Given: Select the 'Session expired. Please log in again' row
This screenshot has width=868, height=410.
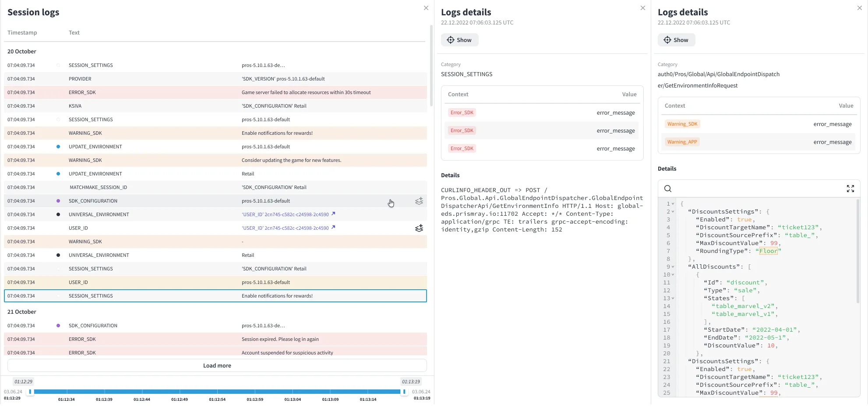Looking at the screenshot, I should pyautogui.click(x=215, y=339).
